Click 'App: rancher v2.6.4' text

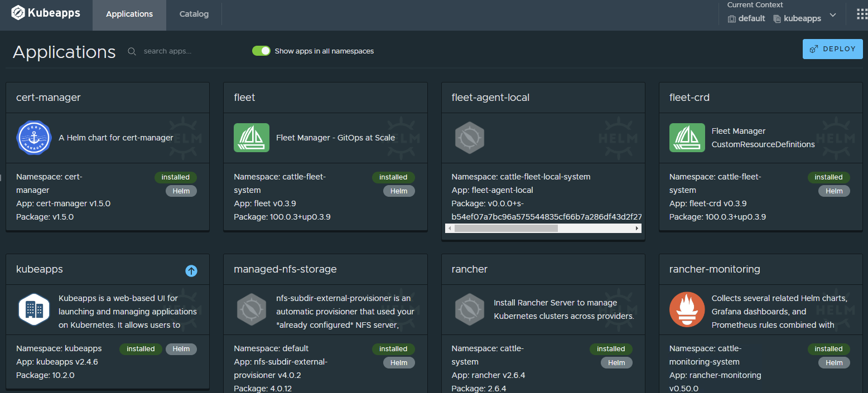coord(489,375)
